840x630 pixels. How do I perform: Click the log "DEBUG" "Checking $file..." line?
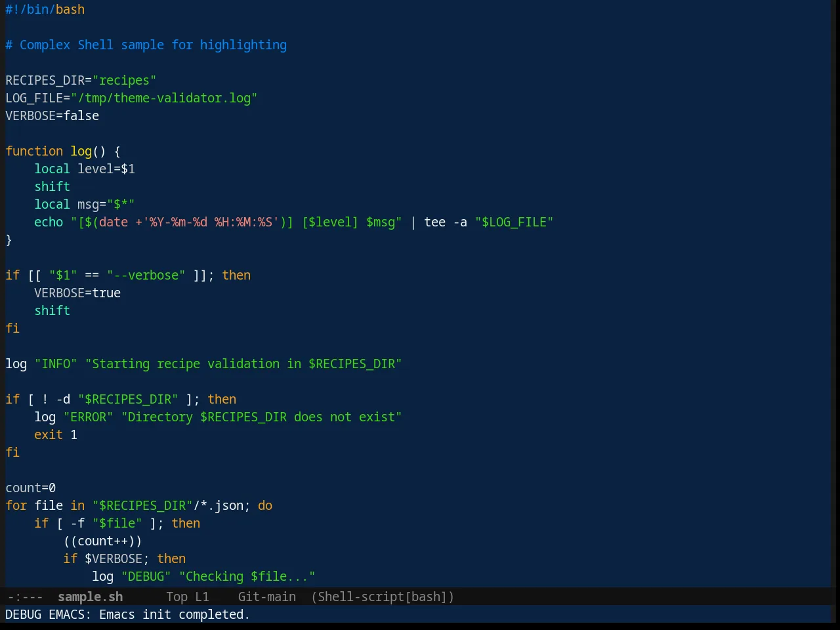(x=203, y=576)
